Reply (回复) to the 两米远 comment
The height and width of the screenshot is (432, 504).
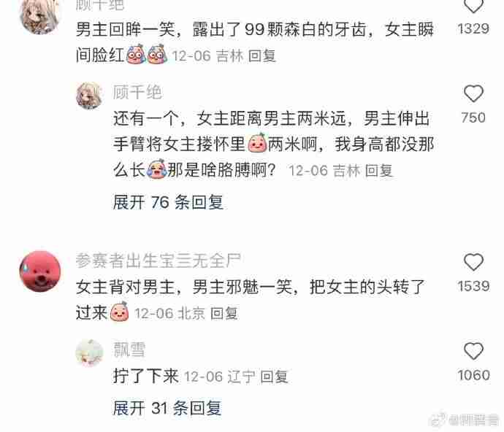point(379,171)
